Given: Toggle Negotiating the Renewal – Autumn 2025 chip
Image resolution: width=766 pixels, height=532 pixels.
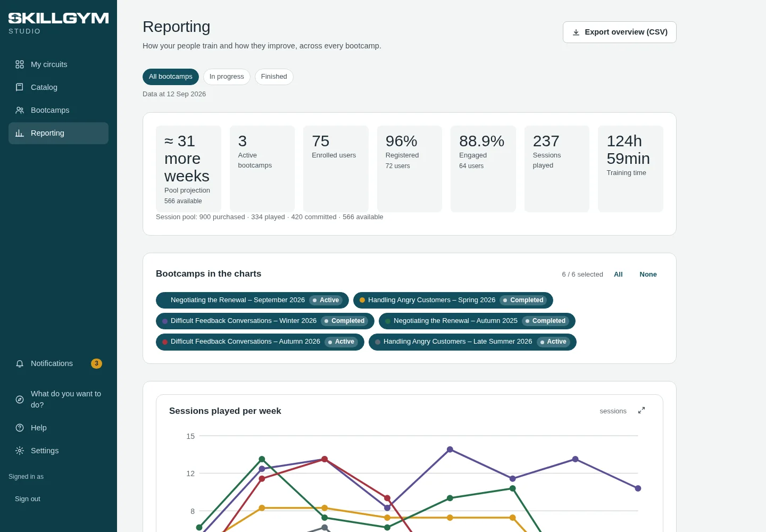Looking at the screenshot, I should (477, 321).
